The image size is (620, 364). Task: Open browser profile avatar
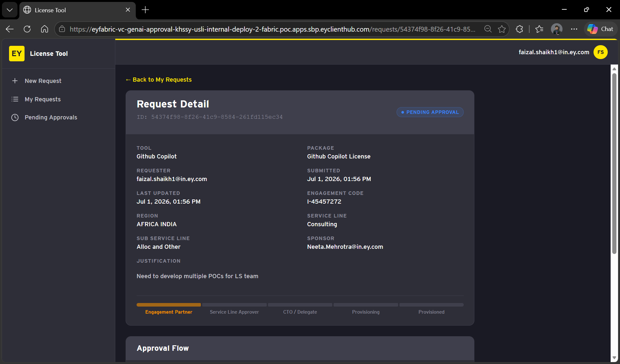pyautogui.click(x=557, y=29)
